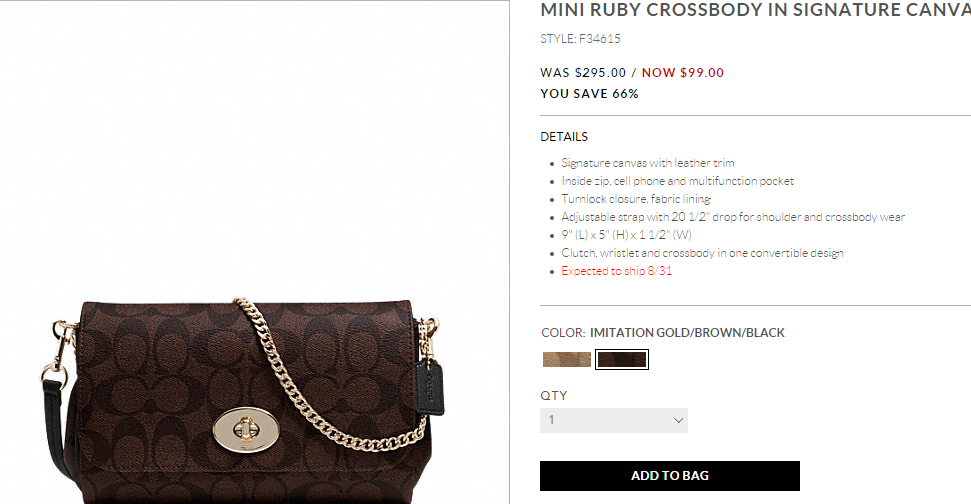971x504 pixels.
Task: Click the gold turnlock on bag image
Action: pyautogui.click(x=245, y=429)
